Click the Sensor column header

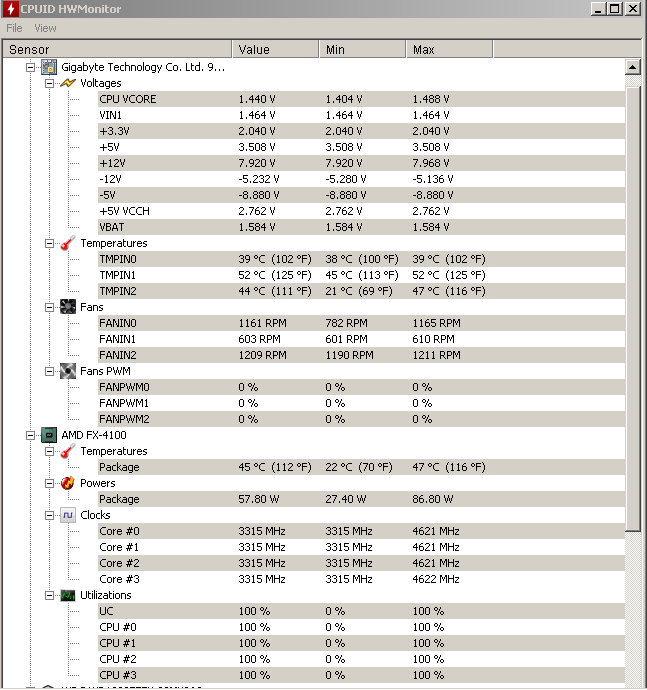click(117, 49)
